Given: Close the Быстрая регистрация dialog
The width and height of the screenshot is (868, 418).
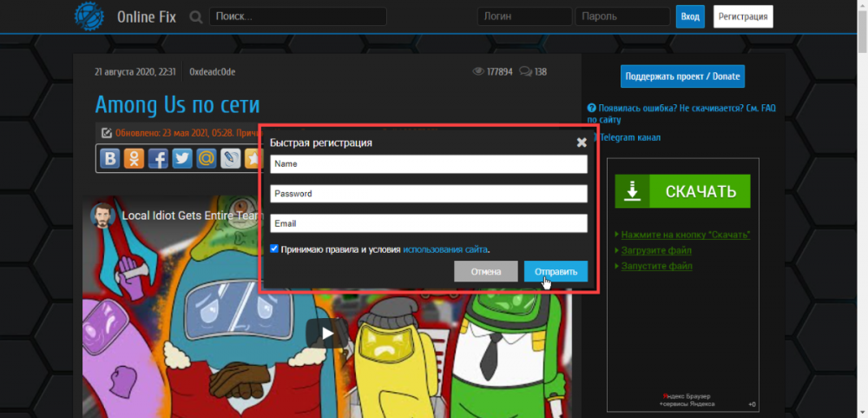Looking at the screenshot, I should pyautogui.click(x=582, y=143).
